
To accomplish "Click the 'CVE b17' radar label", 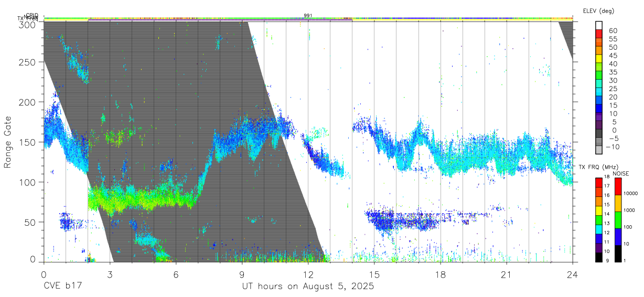I will 62,287.
